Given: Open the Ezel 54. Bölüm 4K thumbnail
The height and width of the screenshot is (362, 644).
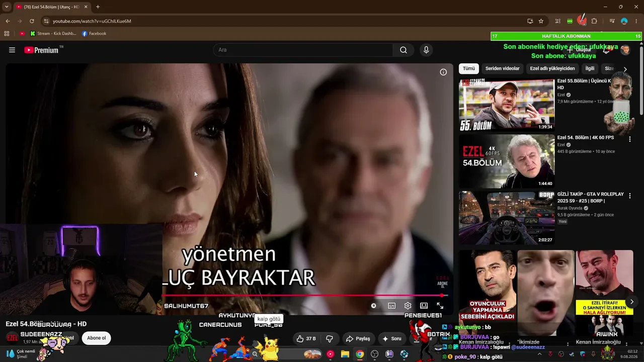Looking at the screenshot, I should point(507,161).
